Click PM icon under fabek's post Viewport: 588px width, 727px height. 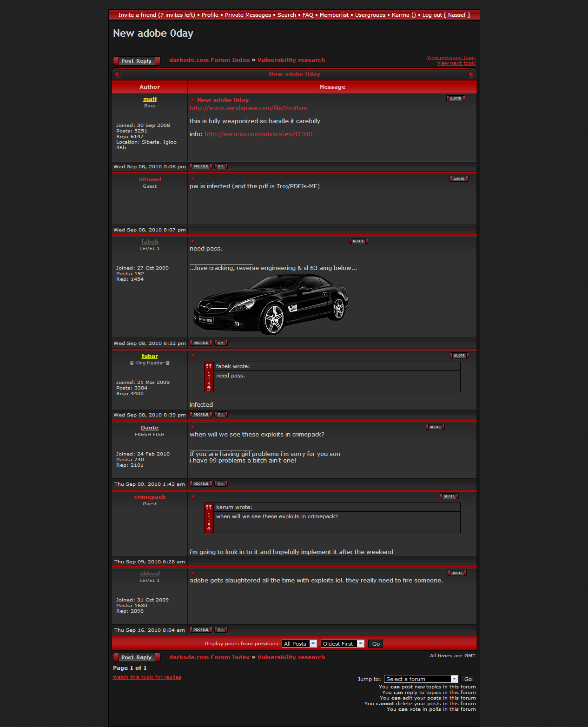221,343
